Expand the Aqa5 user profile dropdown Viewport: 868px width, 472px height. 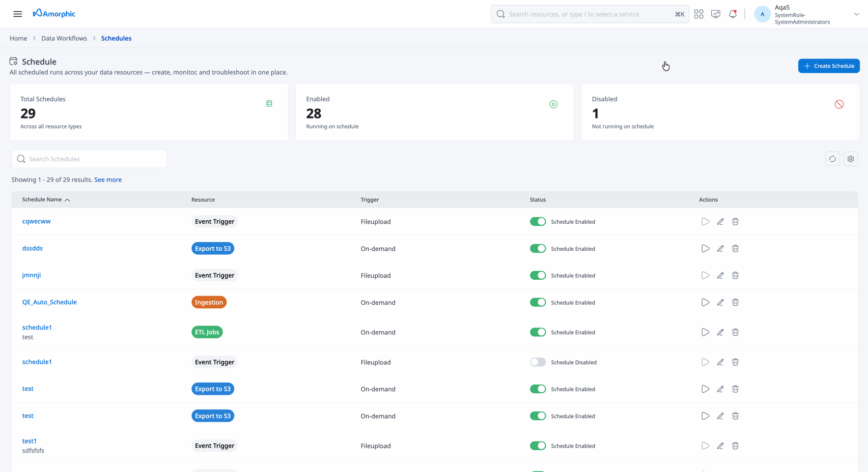[856, 14]
